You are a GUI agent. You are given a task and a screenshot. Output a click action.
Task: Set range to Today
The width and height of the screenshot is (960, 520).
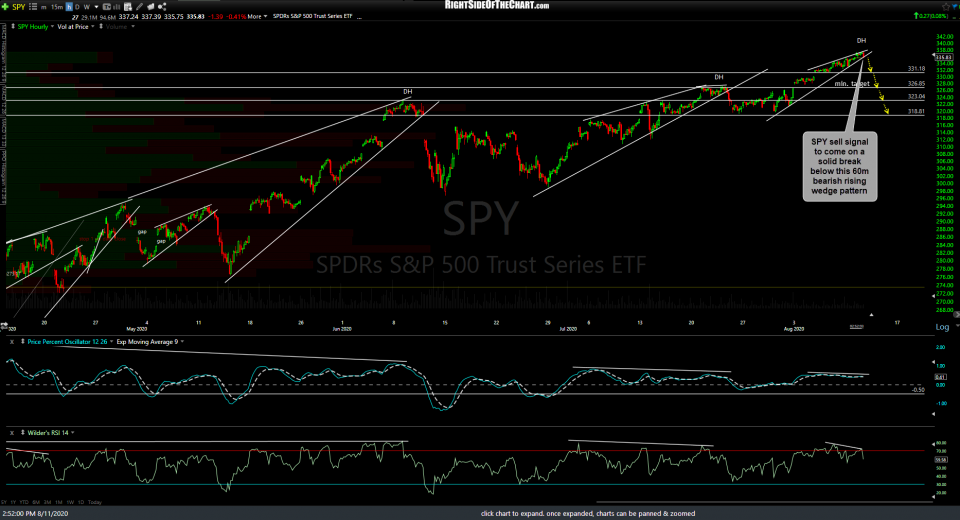(x=94, y=502)
